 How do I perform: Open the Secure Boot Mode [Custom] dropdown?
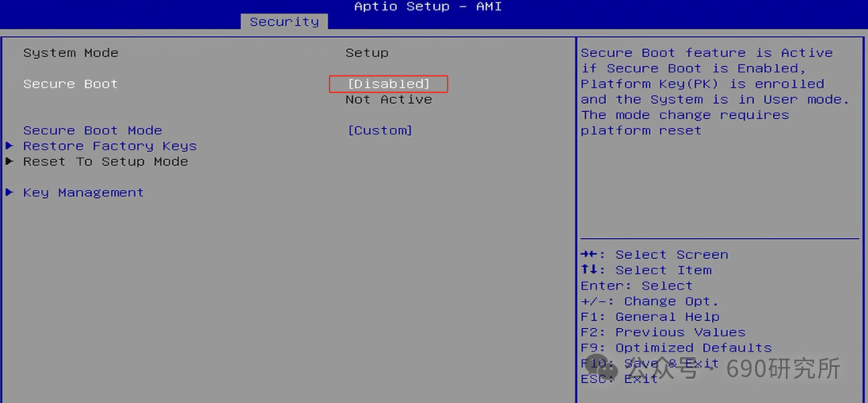(x=379, y=130)
